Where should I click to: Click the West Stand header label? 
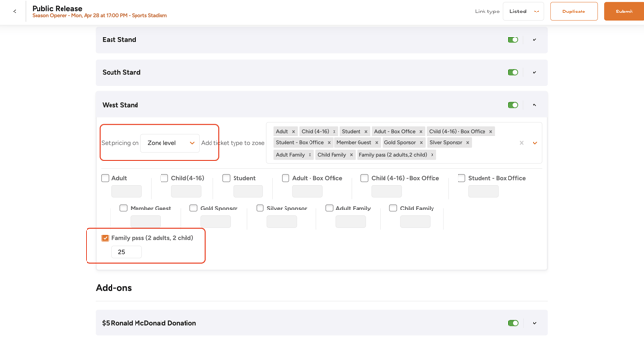click(120, 105)
